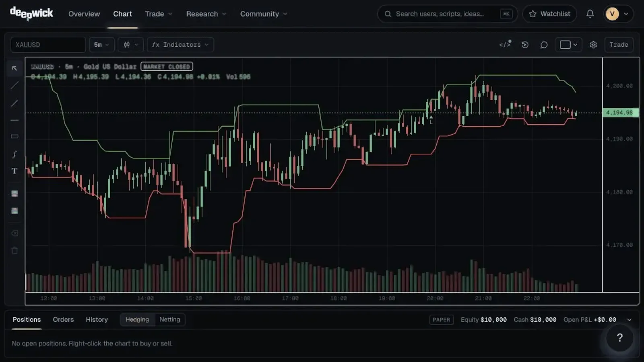The height and width of the screenshot is (362, 644).
Task: Open the user avatar menu
Action: pyautogui.click(x=618, y=14)
